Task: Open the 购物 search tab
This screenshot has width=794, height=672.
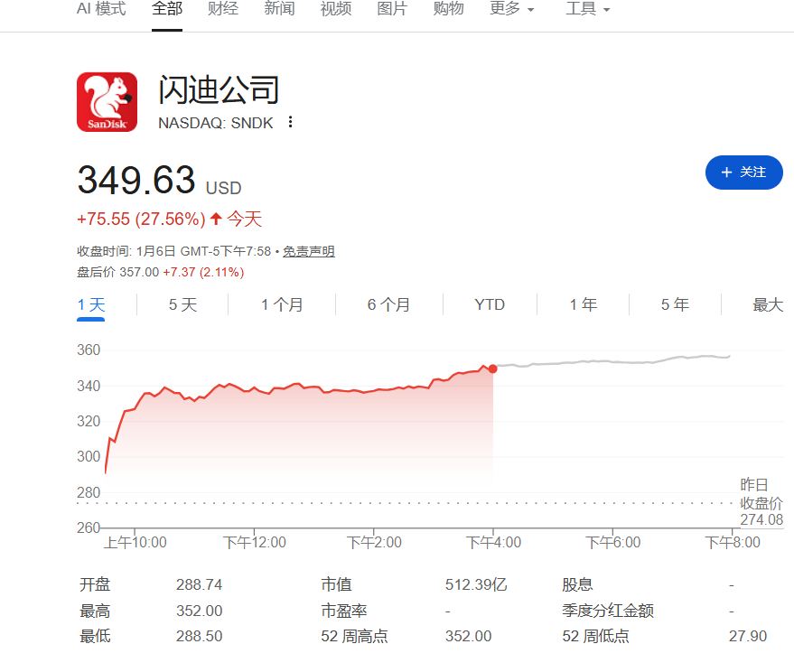Action: pyautogui.click(x=448, y=8)
